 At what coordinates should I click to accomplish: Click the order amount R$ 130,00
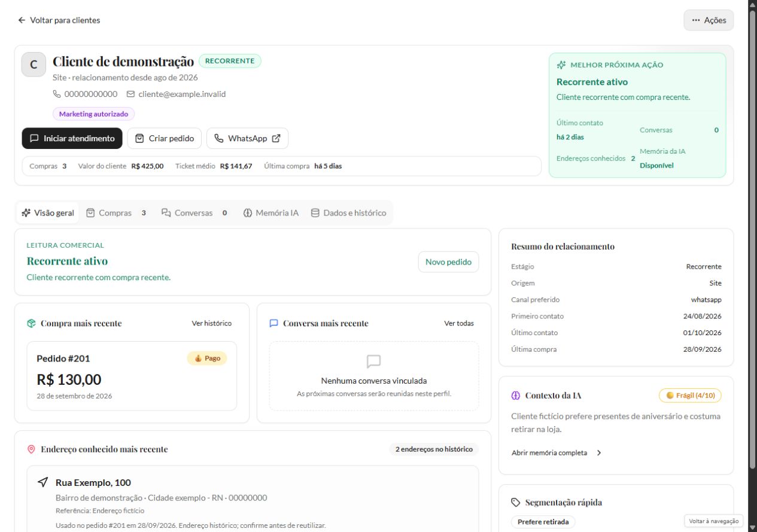click(69, 379)
